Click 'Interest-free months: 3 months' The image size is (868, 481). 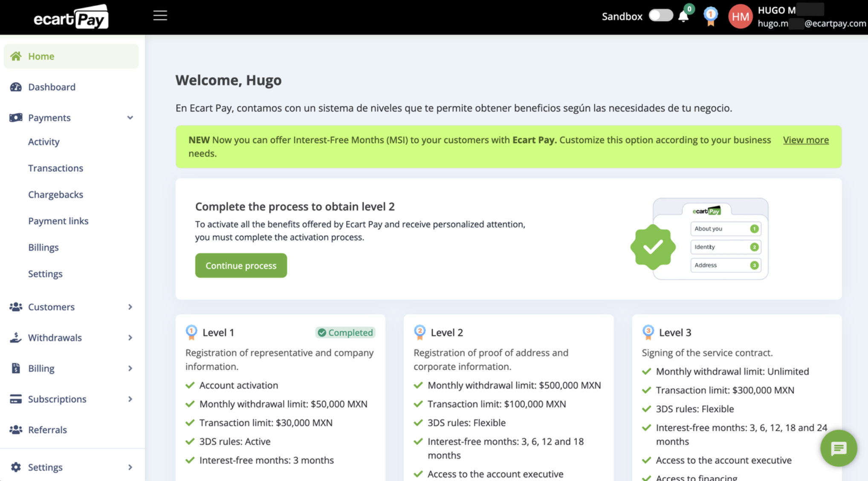click(266, 460)
